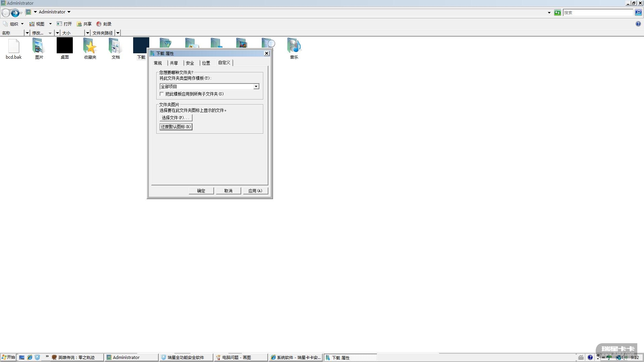Open the 图片 pictures folder icon
Screen dimensions: 644x362
point(39,46)
